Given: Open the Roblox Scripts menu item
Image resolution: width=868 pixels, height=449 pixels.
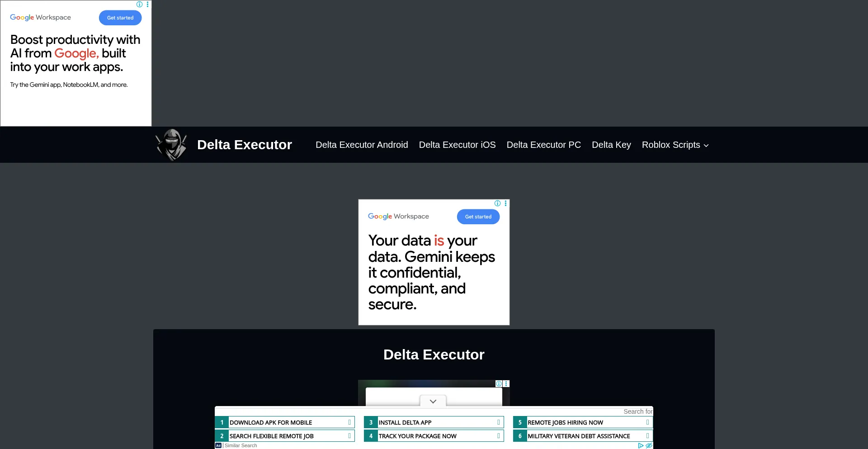Looking at the screenshot, I should (x=671, y=145).
